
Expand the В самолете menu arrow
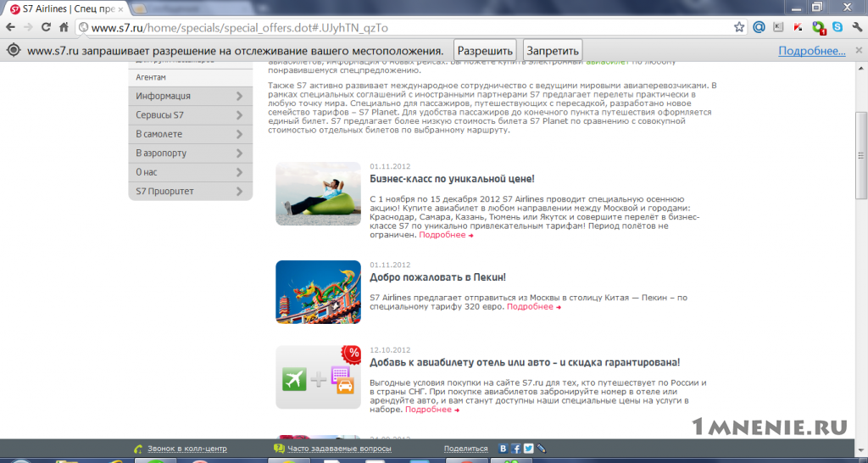239,134
